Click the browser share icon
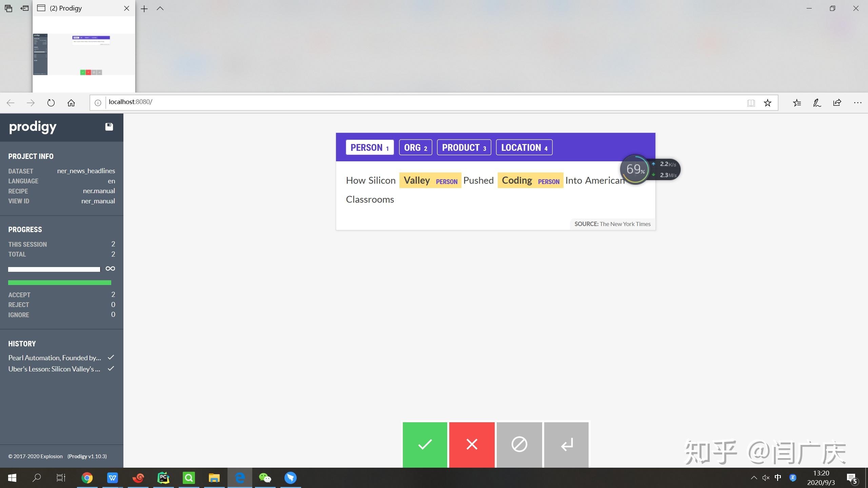This screenshot has width=868, height=488. coord(837,103)
